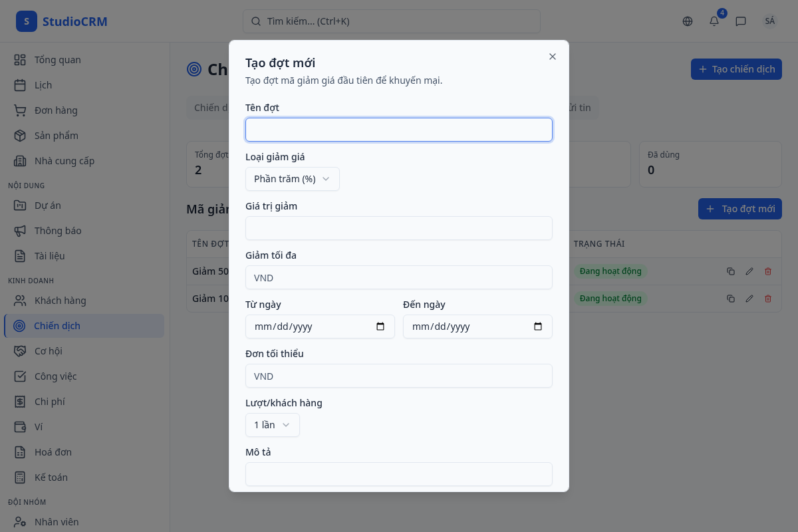Go to Khách hàng in sidebar
This screenshot has height=532, width=798.
point(60,301)
